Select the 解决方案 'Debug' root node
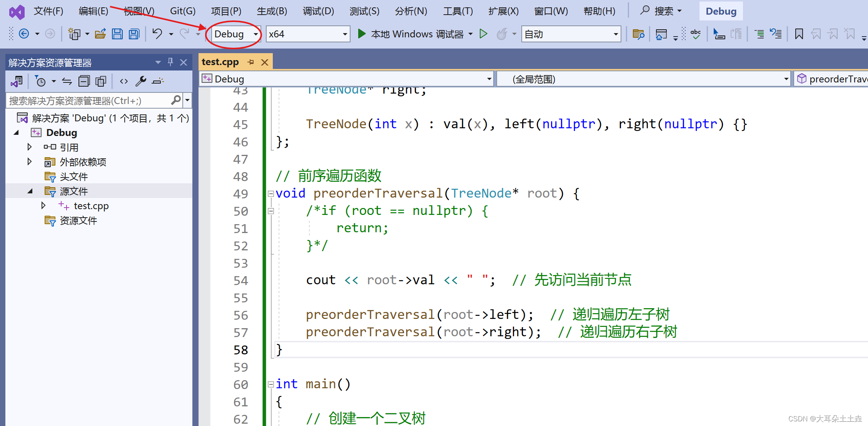The height and width of the screenshot is (426, 868). (x=110, y=118)
